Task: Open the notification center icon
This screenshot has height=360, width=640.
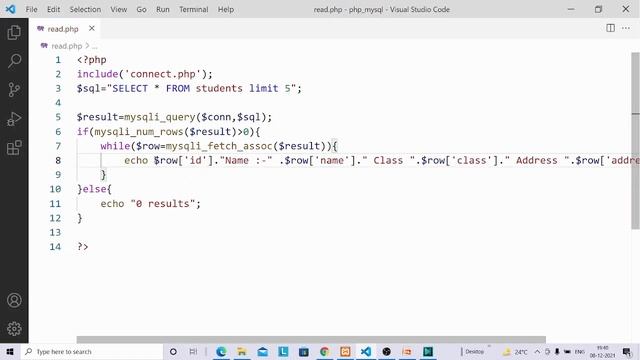Action: [627, 351]
